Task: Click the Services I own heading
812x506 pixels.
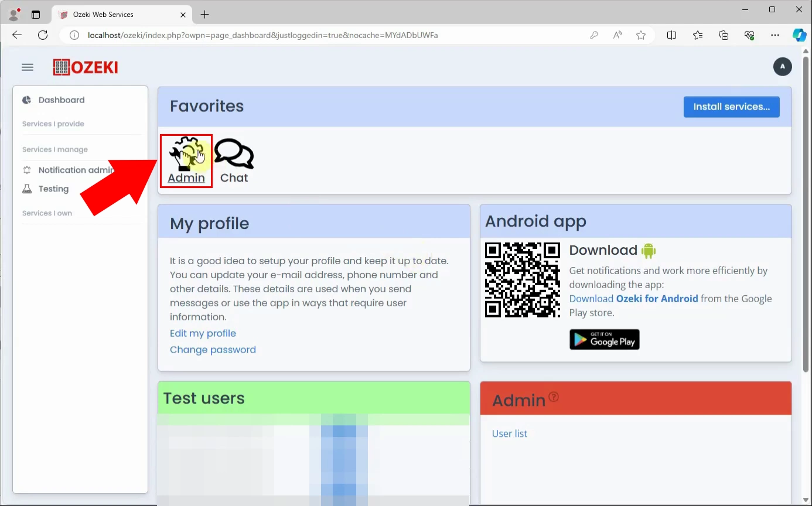Action: point(47,213)
